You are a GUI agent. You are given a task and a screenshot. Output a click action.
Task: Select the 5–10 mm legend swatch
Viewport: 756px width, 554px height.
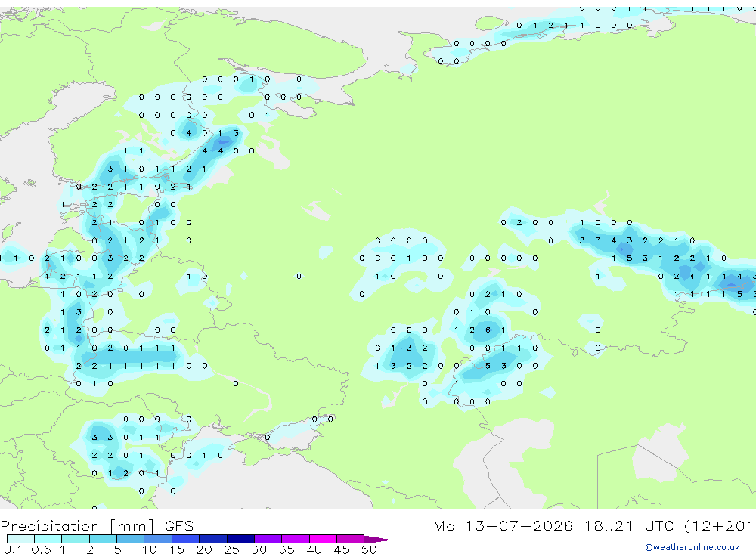tap(131, 539)
